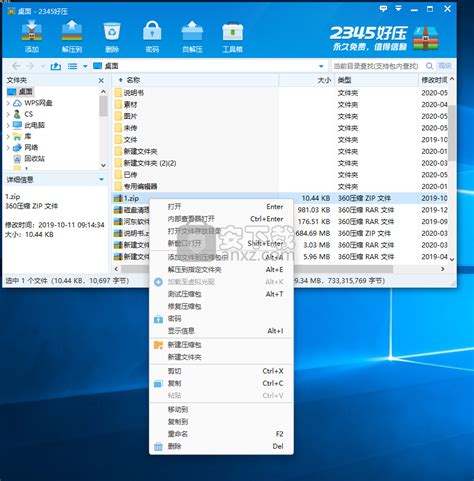Image resolution: width=474 pixels, height=481 pixels.
Task: Choose 重命名 in the context menu
Action: coord(221,434)
